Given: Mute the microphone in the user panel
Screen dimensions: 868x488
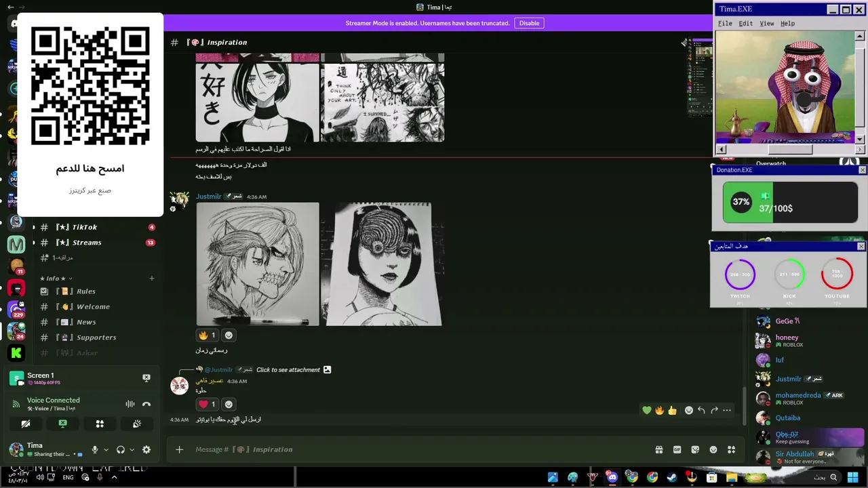Looking at the screenshot, I should click(95, 449).
